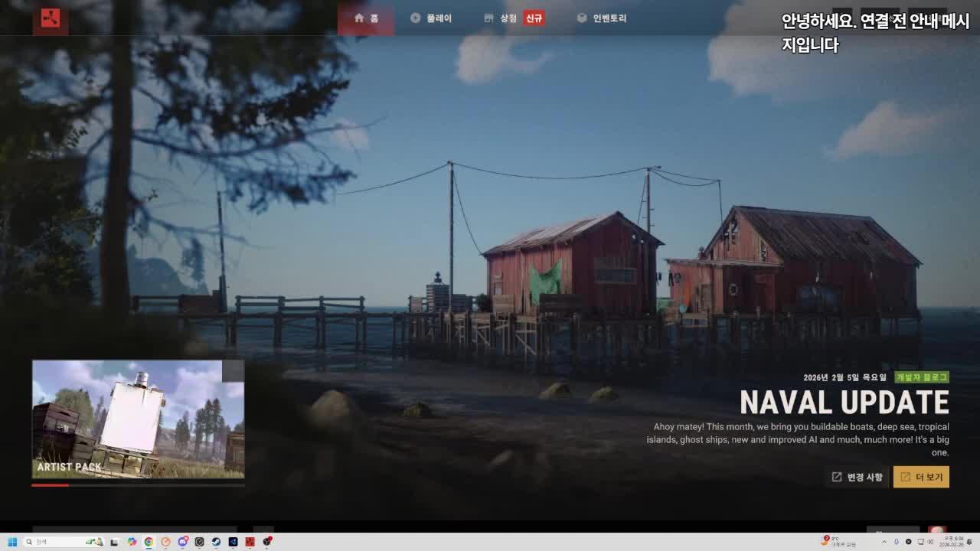
Task: Click the Artist Pack carousel progress bar
Action: coord(138,484)
